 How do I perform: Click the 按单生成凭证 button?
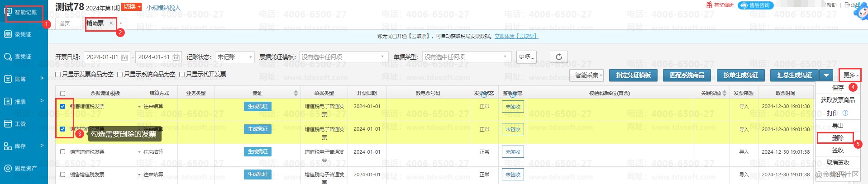(740, 75)
